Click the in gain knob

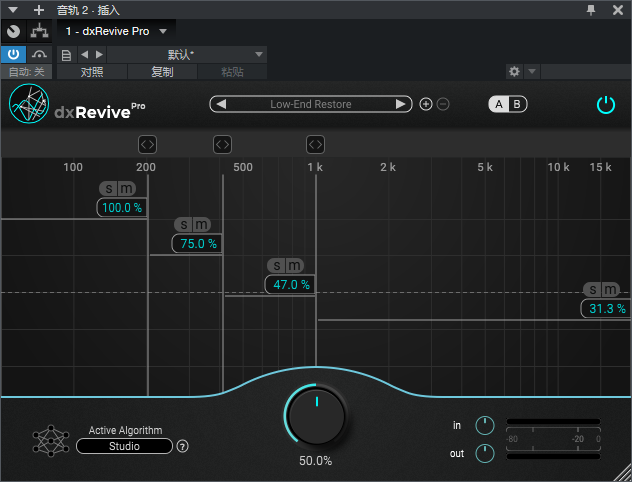[485, 426]
